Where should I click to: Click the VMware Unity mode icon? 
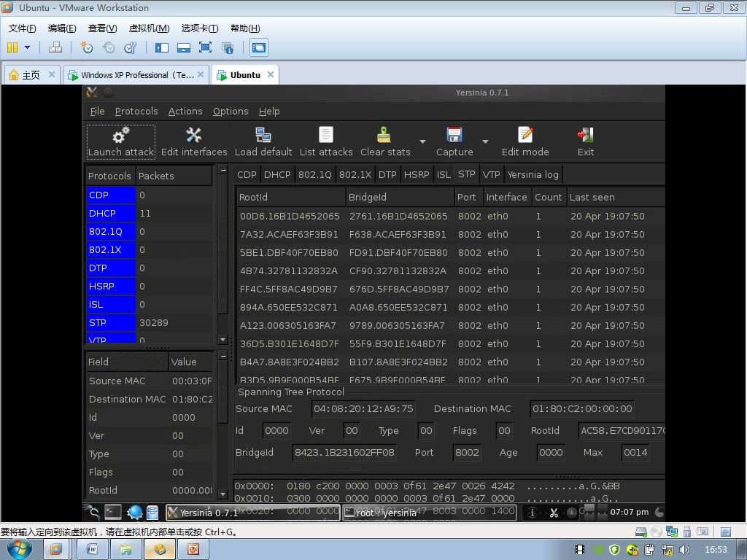[x=228, y=47]
